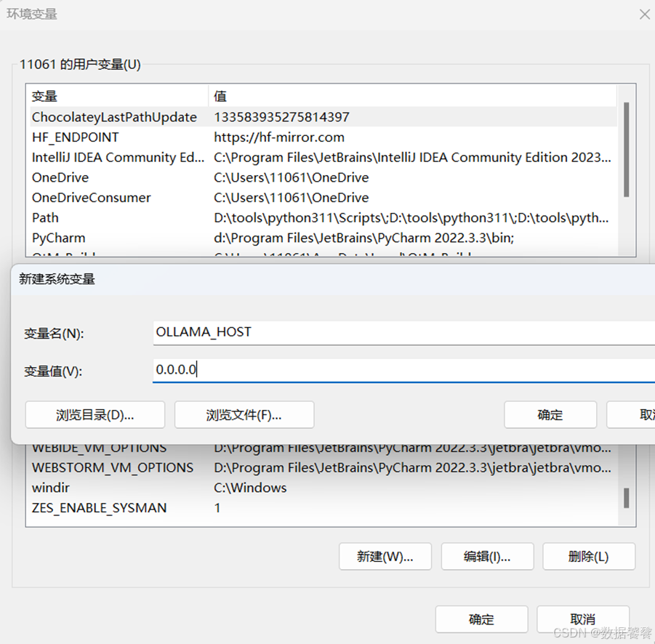Select the ChocolateyLastPathUpdate variable row

click(324, 117)
